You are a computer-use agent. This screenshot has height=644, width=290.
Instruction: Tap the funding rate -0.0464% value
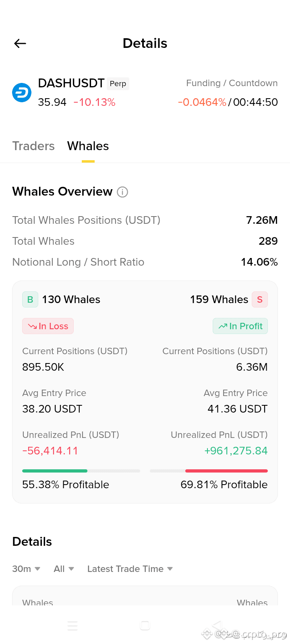click(202, 102)
